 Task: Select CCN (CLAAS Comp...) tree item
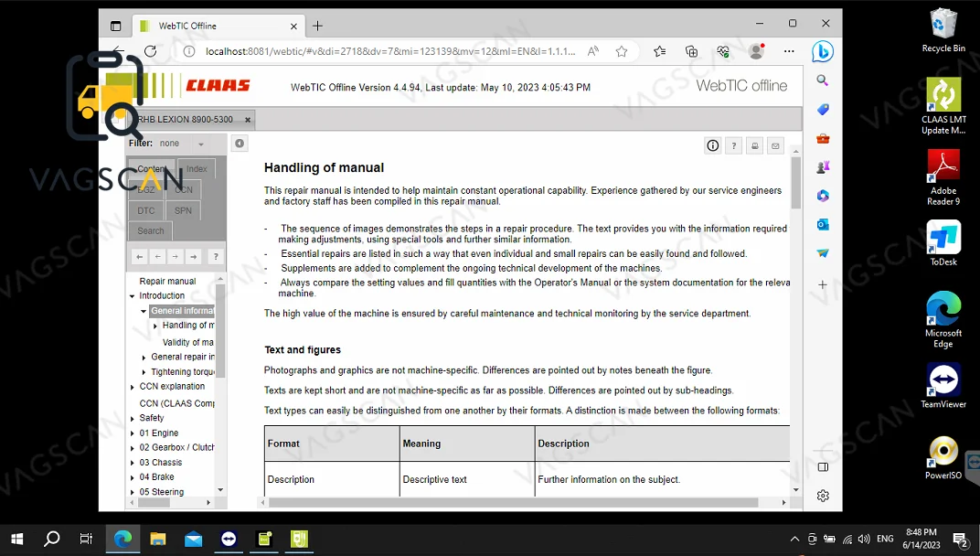(x=176, y=403)
